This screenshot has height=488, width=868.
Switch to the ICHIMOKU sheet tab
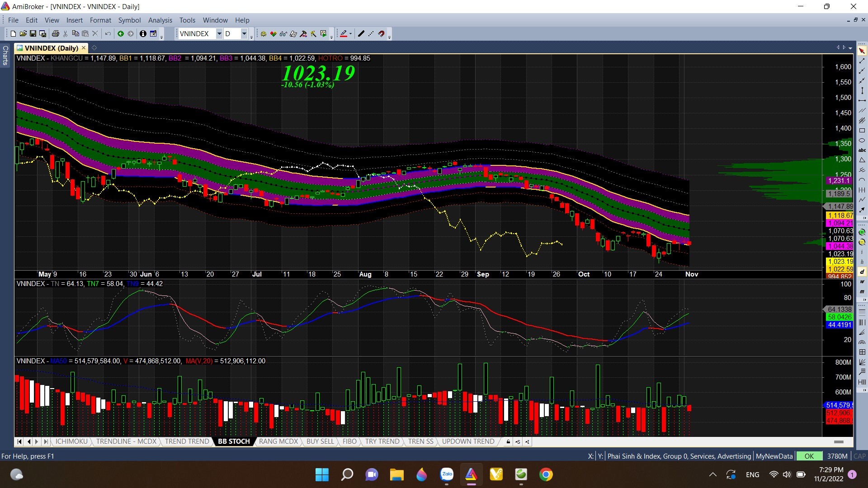[71, 441]
